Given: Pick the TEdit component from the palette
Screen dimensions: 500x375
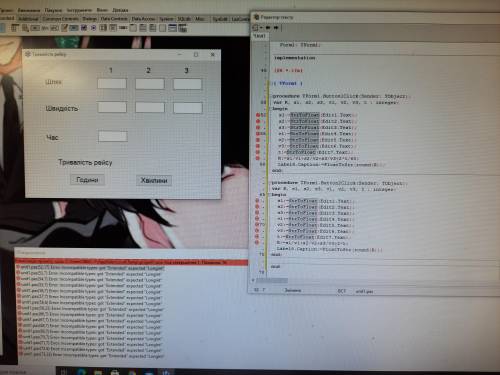Looking at the screenshot, I should tap(55, 28).
